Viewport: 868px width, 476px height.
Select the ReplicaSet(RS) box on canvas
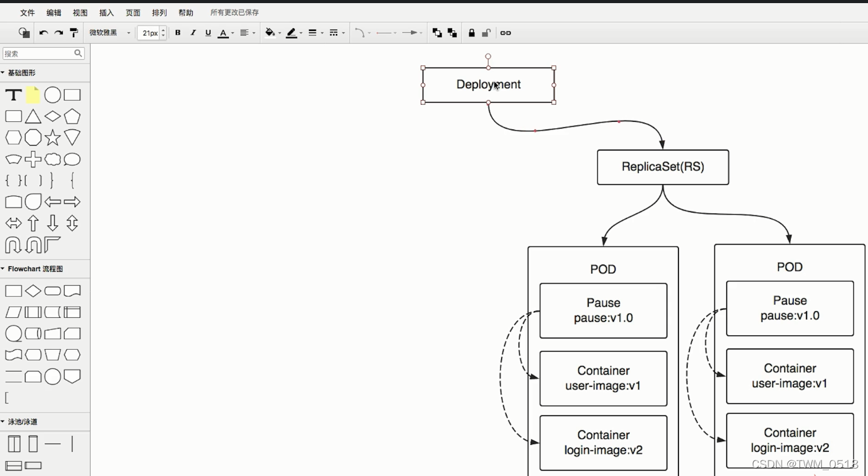663,167
